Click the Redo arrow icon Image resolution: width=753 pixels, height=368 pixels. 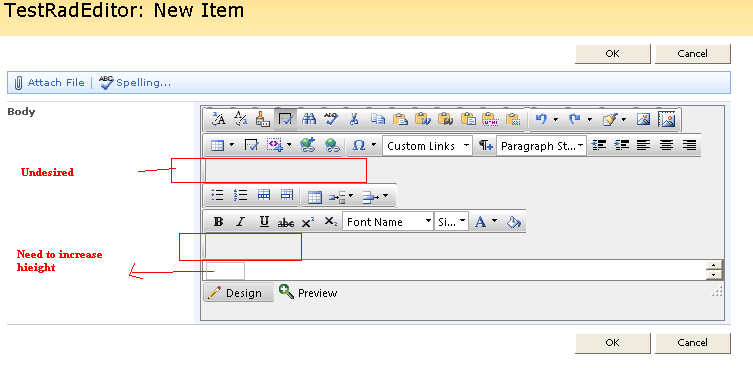pos(574,119)
